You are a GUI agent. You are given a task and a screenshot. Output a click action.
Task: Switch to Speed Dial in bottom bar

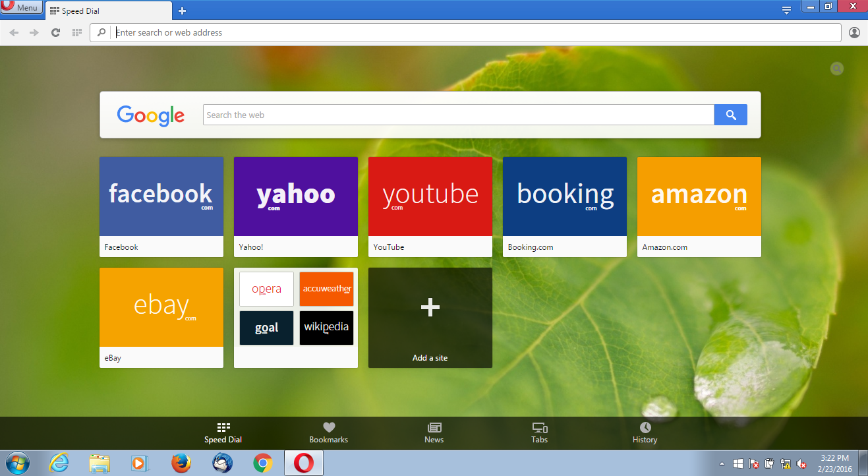223,433
